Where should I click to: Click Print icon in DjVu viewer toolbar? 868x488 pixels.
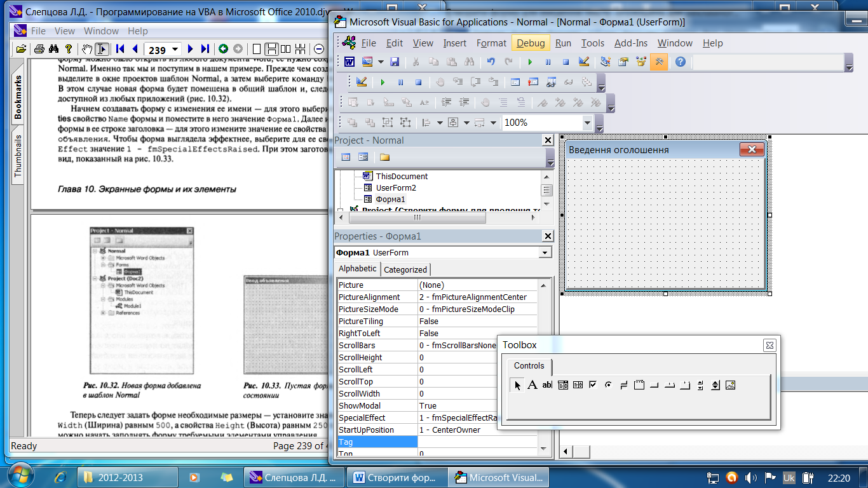(39, 49)
